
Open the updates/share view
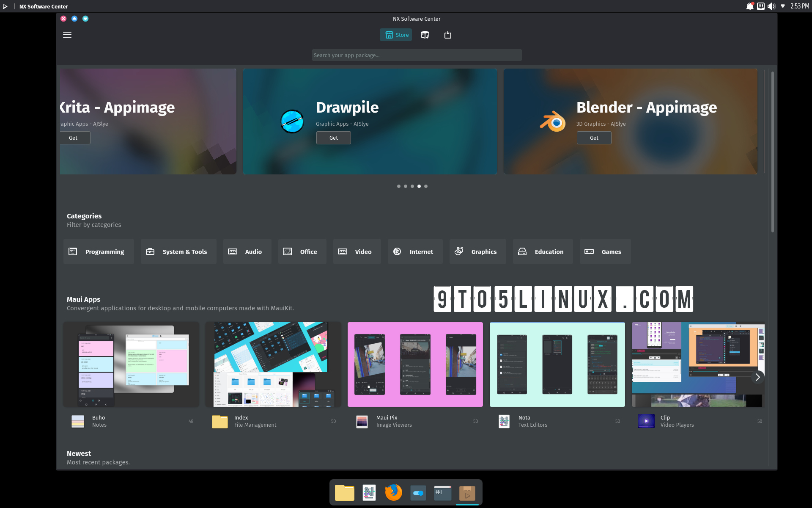[x=448, y=35]
